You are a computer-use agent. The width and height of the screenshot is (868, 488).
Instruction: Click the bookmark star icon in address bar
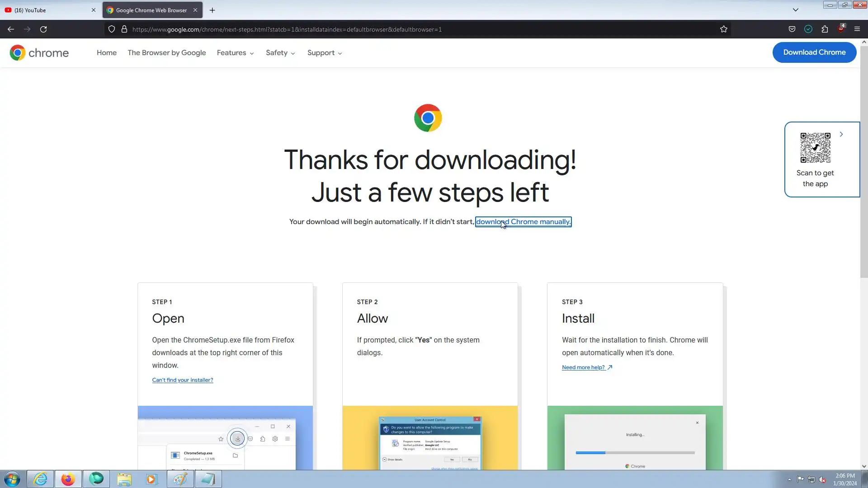724,29
